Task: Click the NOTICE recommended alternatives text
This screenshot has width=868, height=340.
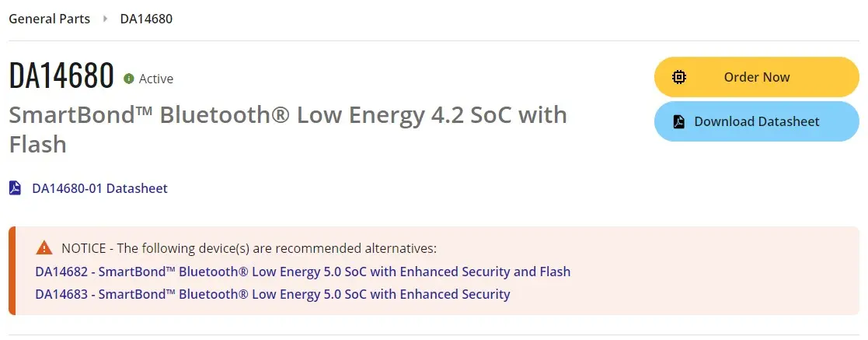Action: click(x=249, y=248)
